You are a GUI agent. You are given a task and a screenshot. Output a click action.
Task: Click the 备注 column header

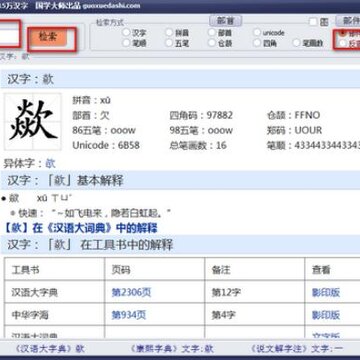(255, 269)
